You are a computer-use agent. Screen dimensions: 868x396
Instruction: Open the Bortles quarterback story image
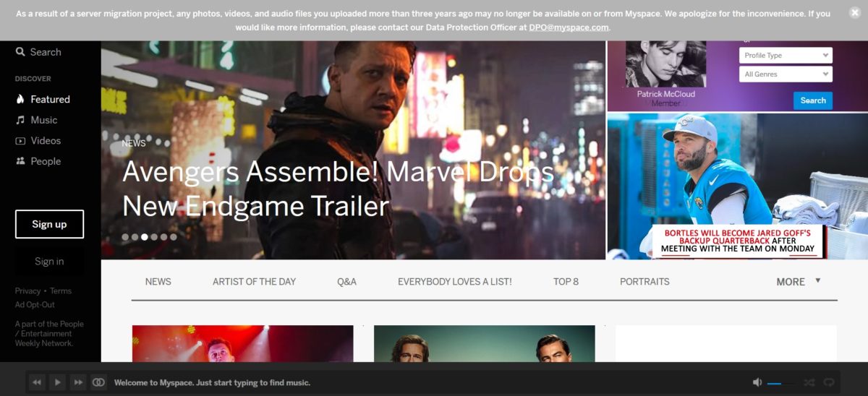click(737, 186)
